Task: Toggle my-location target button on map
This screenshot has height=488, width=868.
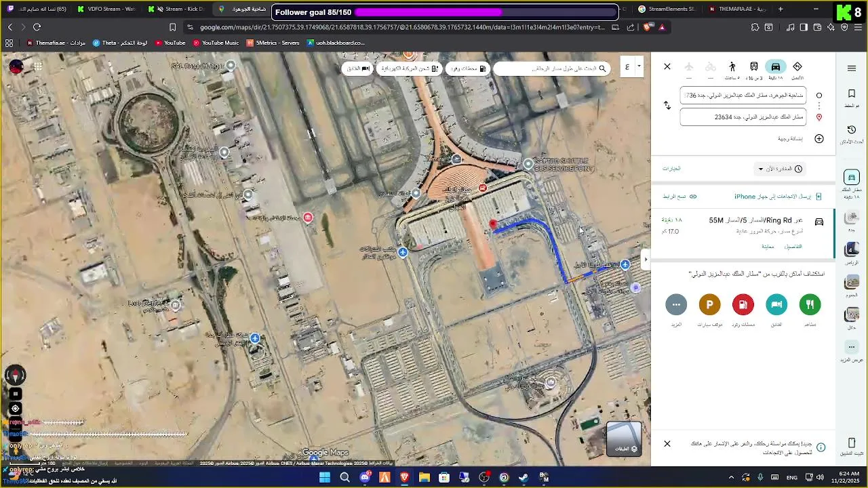Action: (x=16, y=409)
